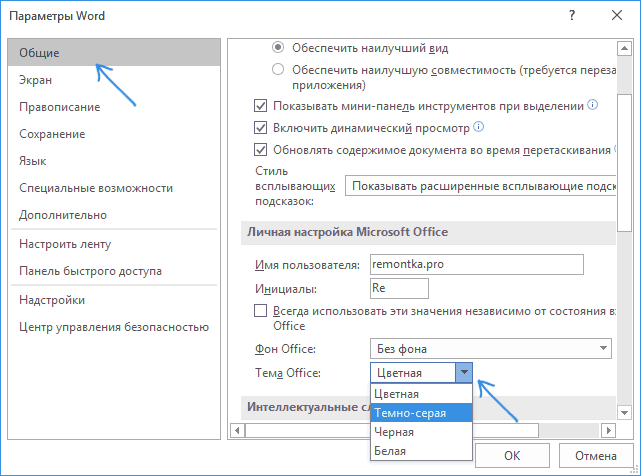Image resolution: width=641 pixels, height=476 pixels.
Task: Toggle 'Обновлять содержимое документа' checkbox
Action: tap(260, 150)
